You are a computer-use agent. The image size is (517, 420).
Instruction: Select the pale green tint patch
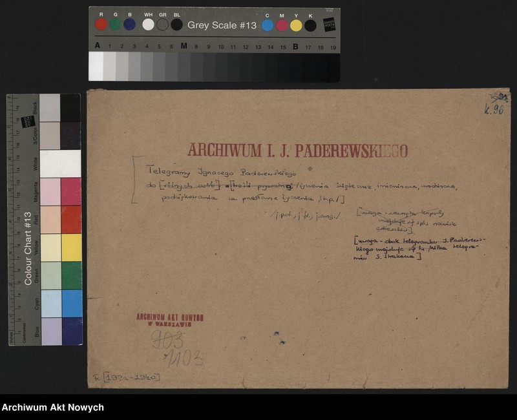click(x=51, y=276)
